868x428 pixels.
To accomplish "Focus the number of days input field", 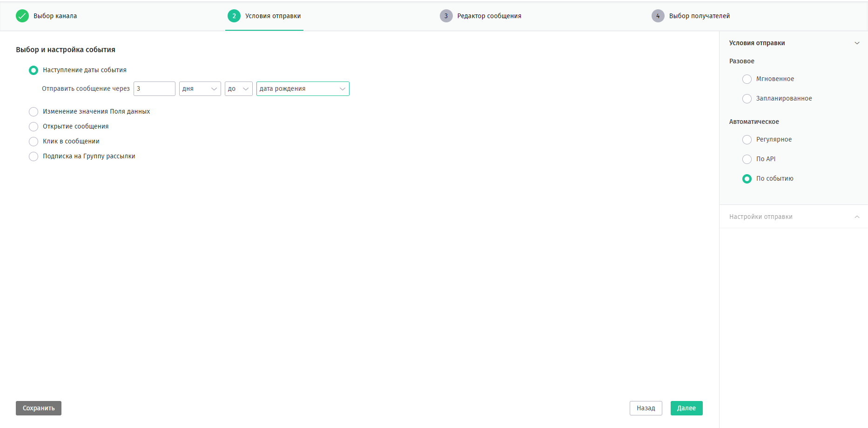I will click(155, 88).
